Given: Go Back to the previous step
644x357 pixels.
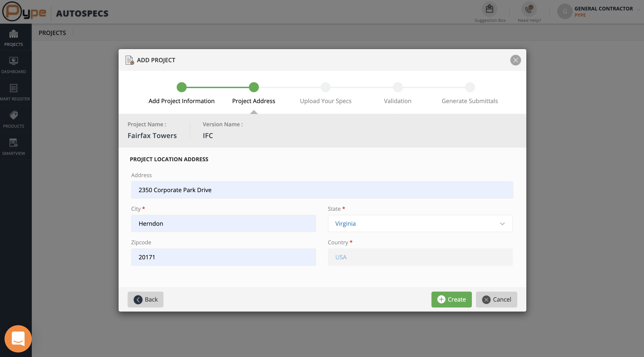Looking at the screenshot, I should (146, 299).
